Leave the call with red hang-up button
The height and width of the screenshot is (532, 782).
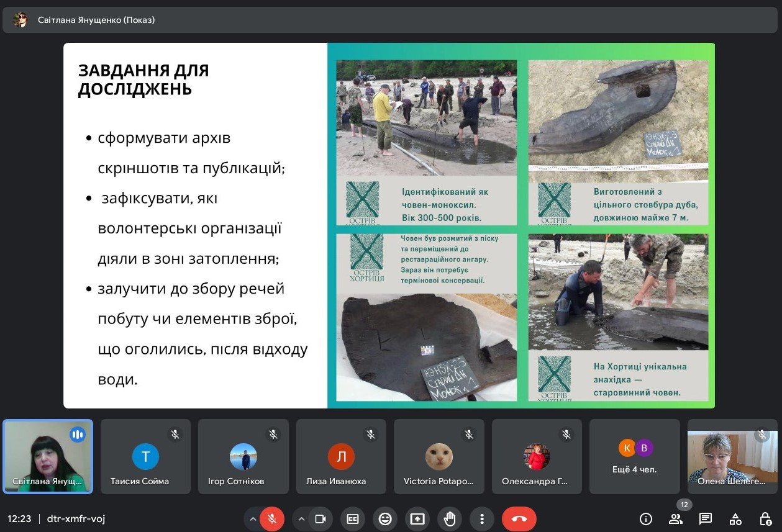pos(519,519)
